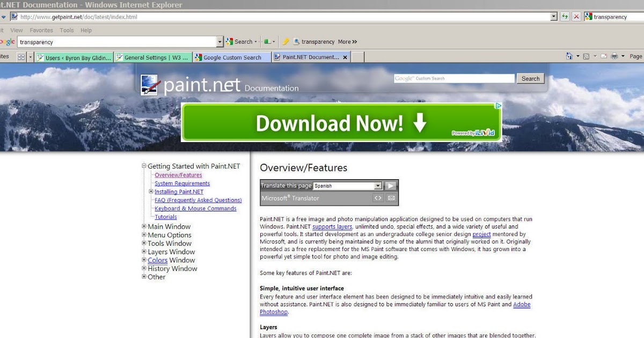Open the address bar dropdown arrow
The image size is (644, 338).
pos(554,17)
